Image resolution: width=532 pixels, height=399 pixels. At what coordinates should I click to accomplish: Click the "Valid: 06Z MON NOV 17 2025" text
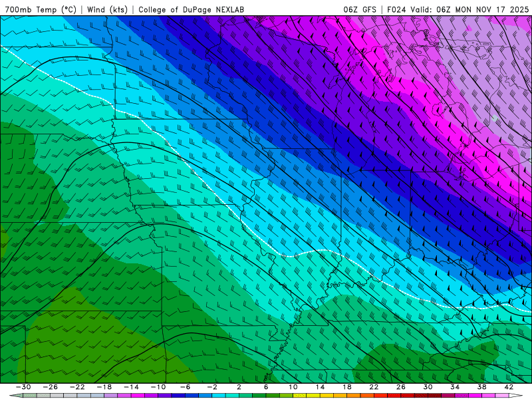pos(469,9)
